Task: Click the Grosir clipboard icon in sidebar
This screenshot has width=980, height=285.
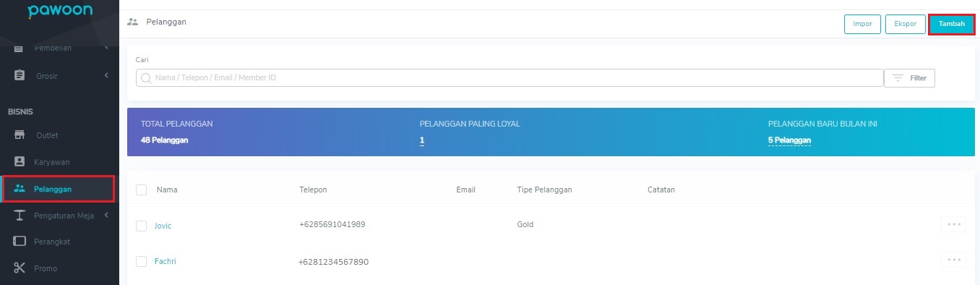Action: (x=20, y=75)
